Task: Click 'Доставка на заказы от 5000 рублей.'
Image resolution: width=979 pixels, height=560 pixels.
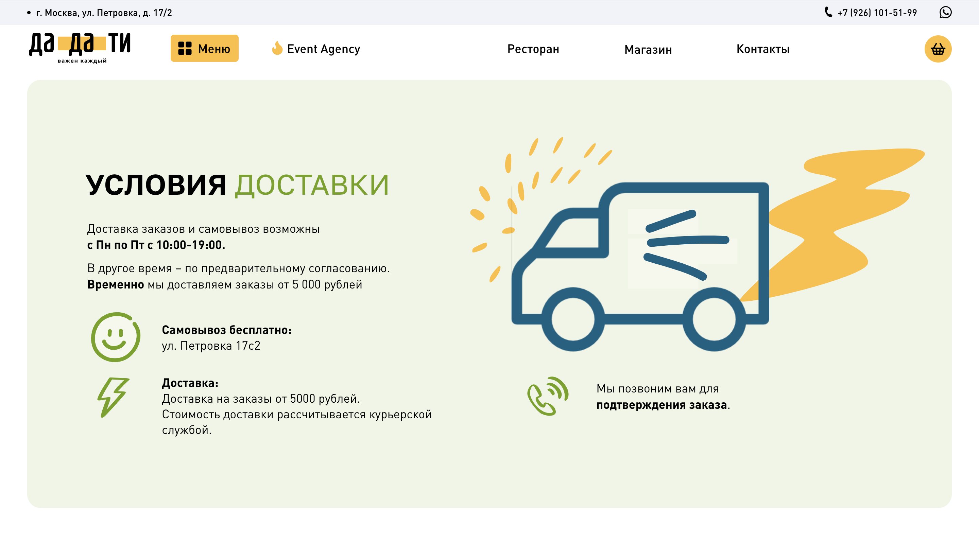Action: point(261,399)
